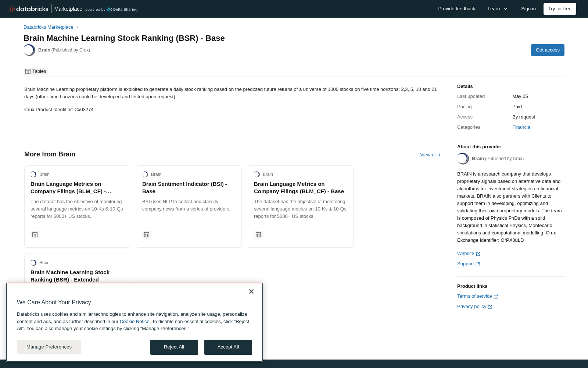Reject all non-essential cookies
This screenshot has height=368, width=588.
[174, 347]
